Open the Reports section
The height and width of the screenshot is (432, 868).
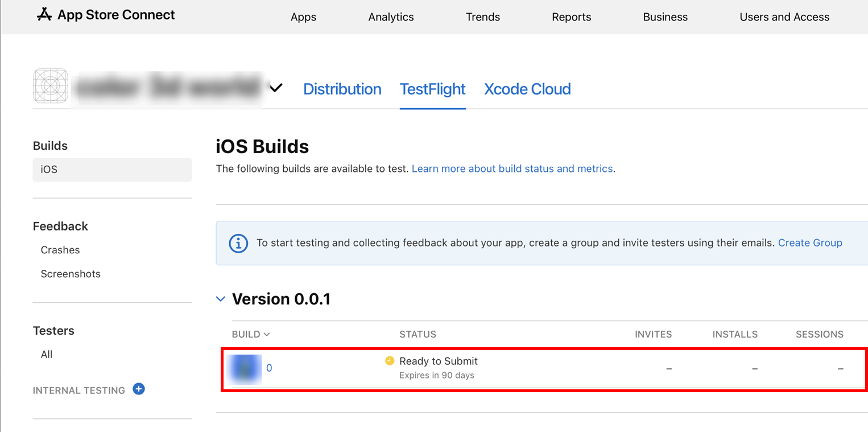tap(572, 17)
